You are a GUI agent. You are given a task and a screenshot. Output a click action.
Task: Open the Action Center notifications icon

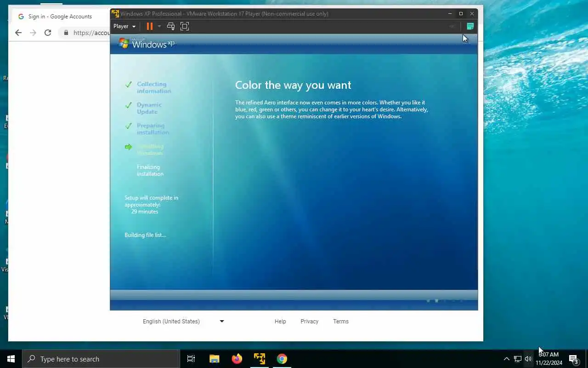coord(574,359)
